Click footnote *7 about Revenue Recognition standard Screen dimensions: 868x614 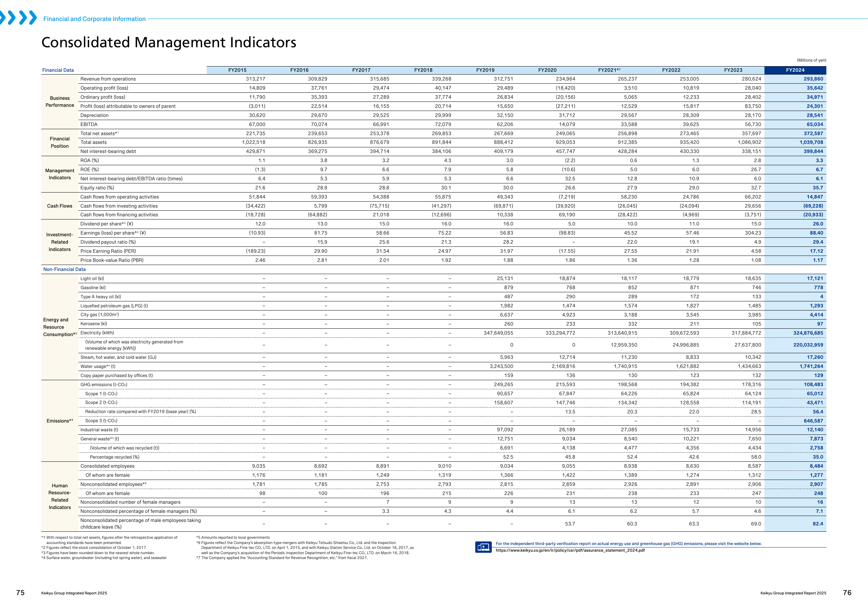tap(282, 558)
